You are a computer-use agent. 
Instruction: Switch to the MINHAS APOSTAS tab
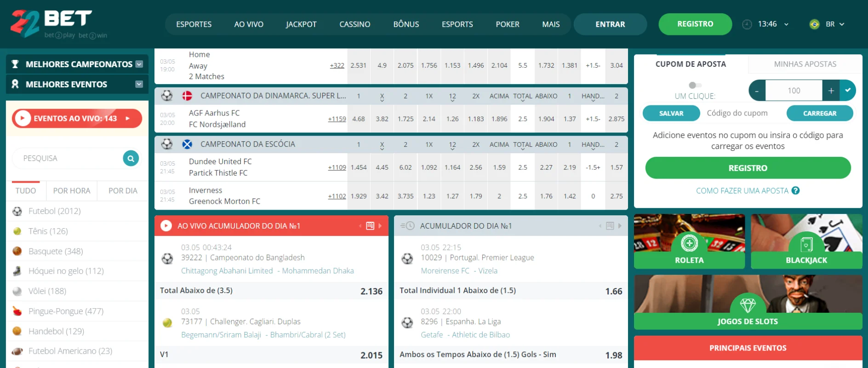[x=805, y=64]
